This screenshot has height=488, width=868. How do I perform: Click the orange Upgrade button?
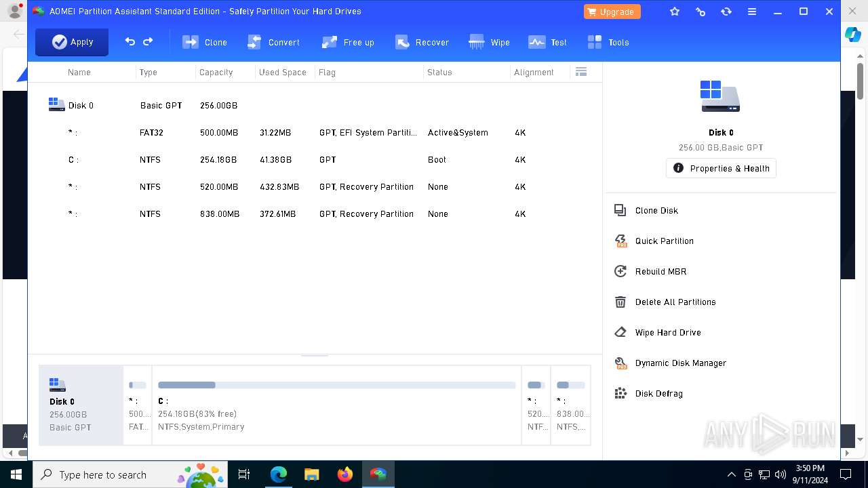click(612, 12)
